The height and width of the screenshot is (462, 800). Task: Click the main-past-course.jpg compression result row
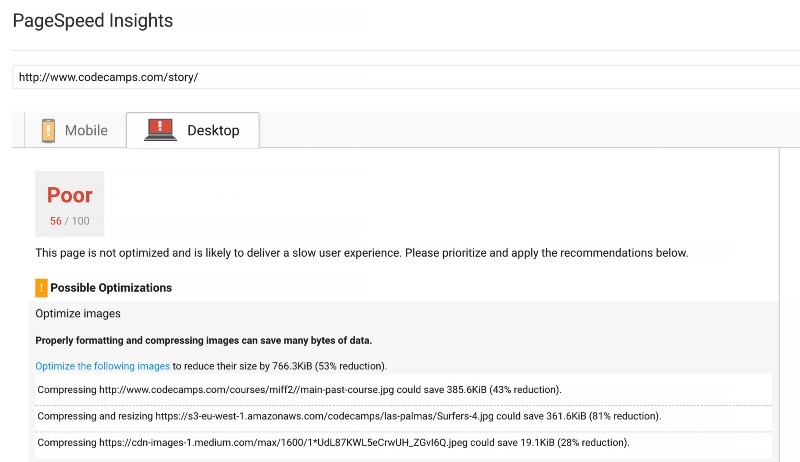tap(299, 389)
